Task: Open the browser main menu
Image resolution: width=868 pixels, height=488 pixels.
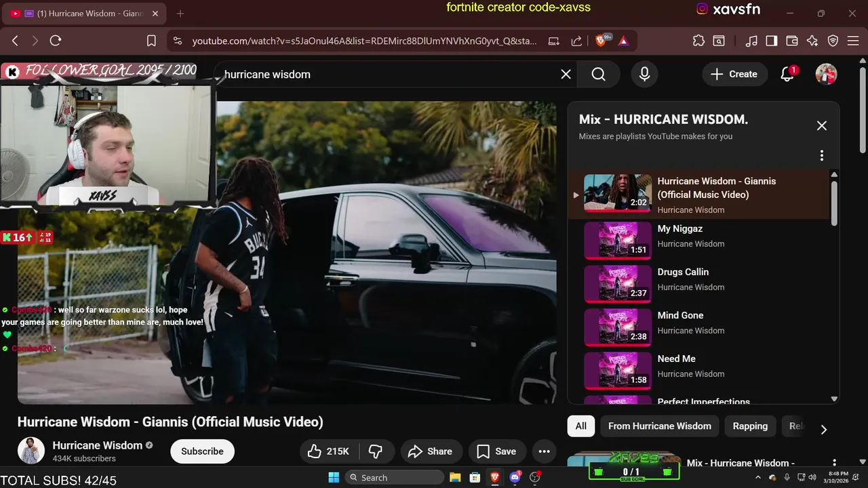Action: tap(854, 41)
